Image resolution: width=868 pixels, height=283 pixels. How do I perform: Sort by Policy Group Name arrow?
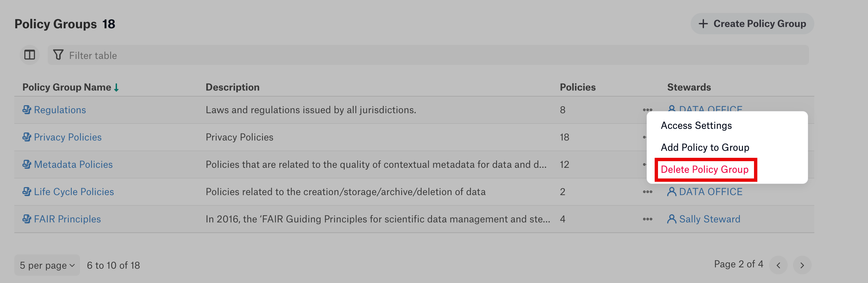(x=116, y=88)
